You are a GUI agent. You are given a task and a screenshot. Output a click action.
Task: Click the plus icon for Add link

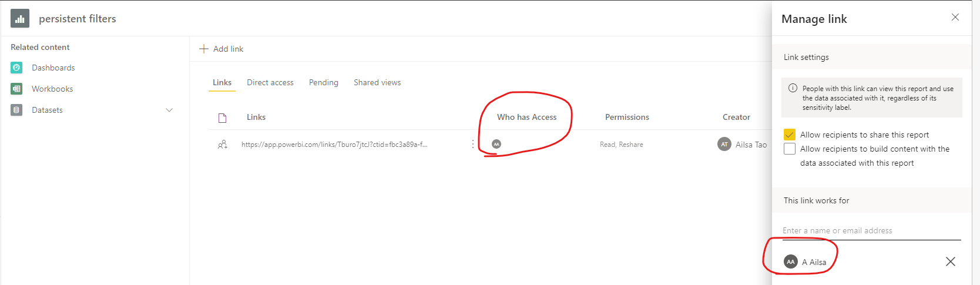pyautogui.click(x=204, y=49)
